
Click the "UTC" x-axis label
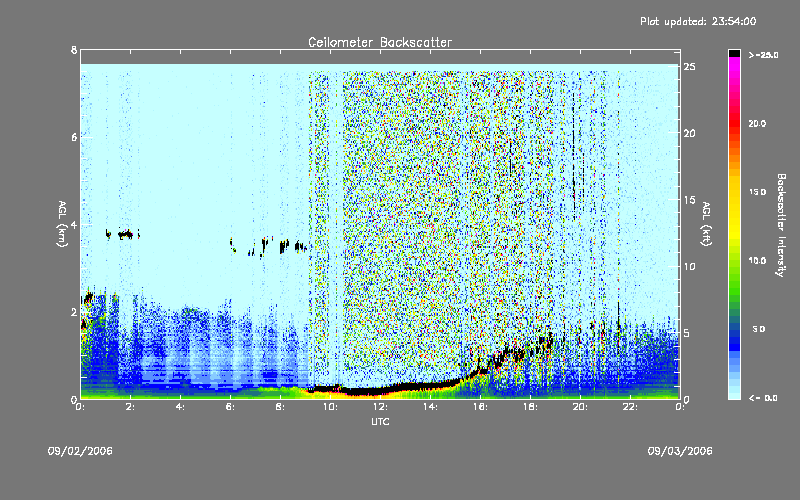[380, 421]
